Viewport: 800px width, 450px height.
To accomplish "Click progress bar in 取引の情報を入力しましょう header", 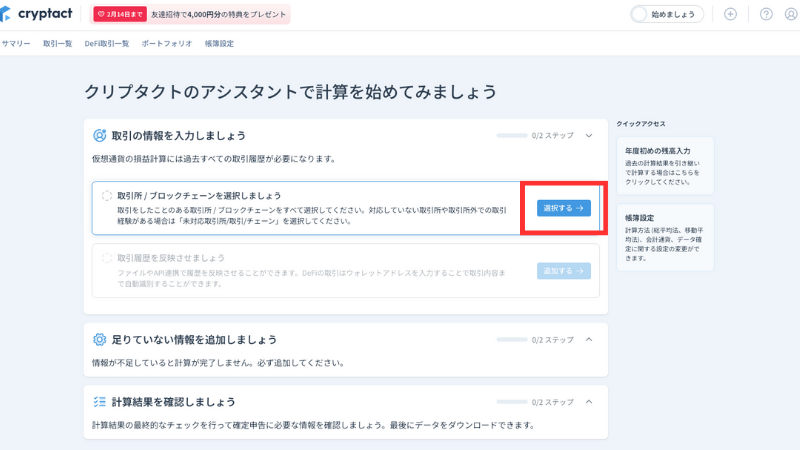I will click(x=512, y=136).
